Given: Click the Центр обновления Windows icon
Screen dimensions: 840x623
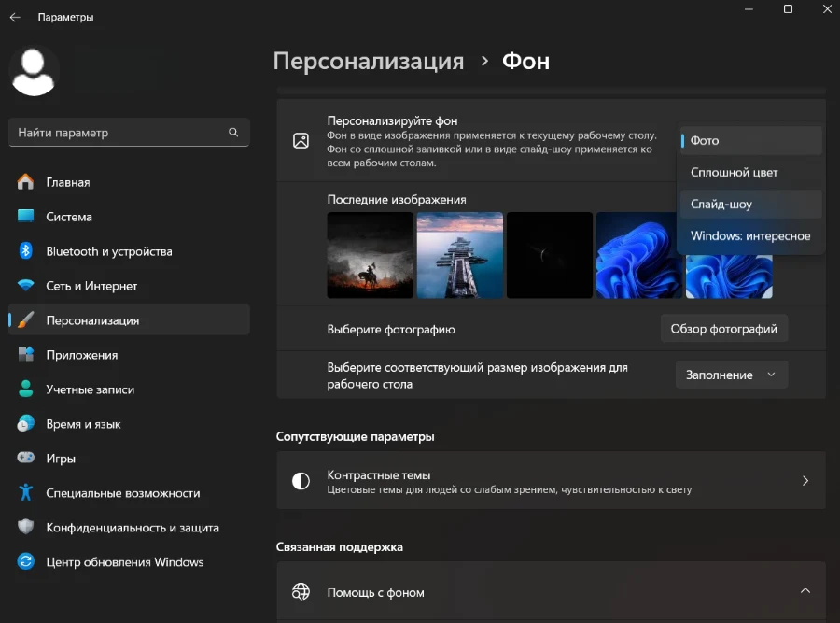Looking at the screenshot, I should pos(26,562).
